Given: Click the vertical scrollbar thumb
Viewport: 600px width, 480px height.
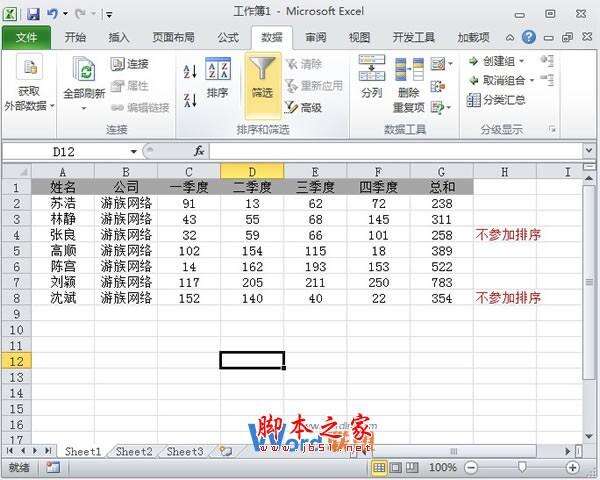Looking at the screenshot, I should (x=589, y=282).
